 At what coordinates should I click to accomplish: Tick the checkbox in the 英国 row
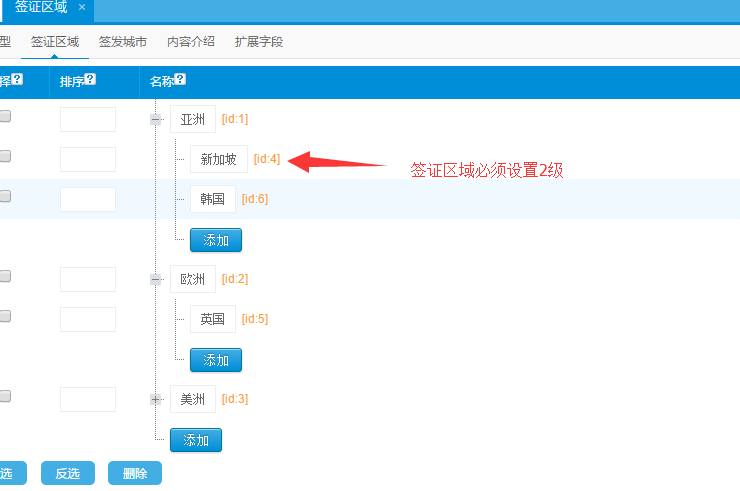[5, 316]
